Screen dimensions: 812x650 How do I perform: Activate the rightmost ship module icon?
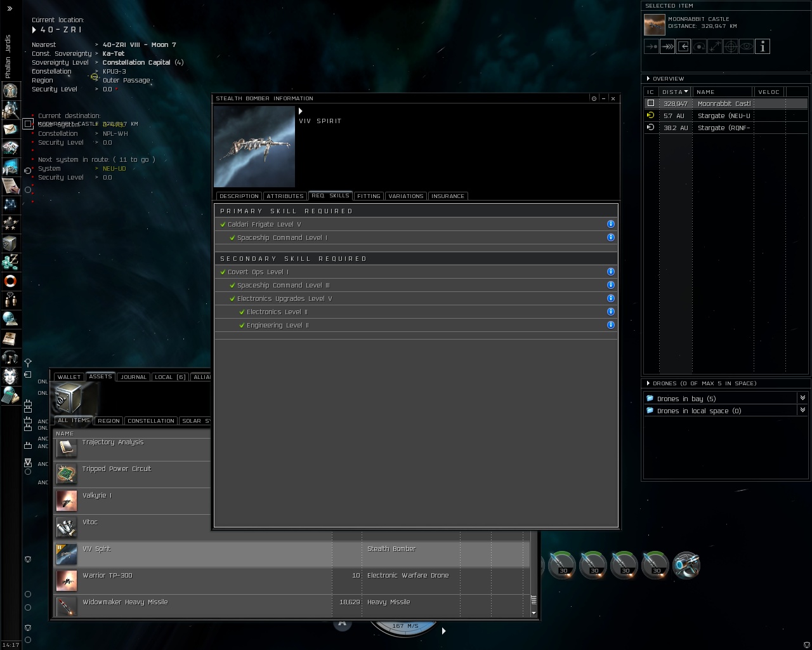686,564
